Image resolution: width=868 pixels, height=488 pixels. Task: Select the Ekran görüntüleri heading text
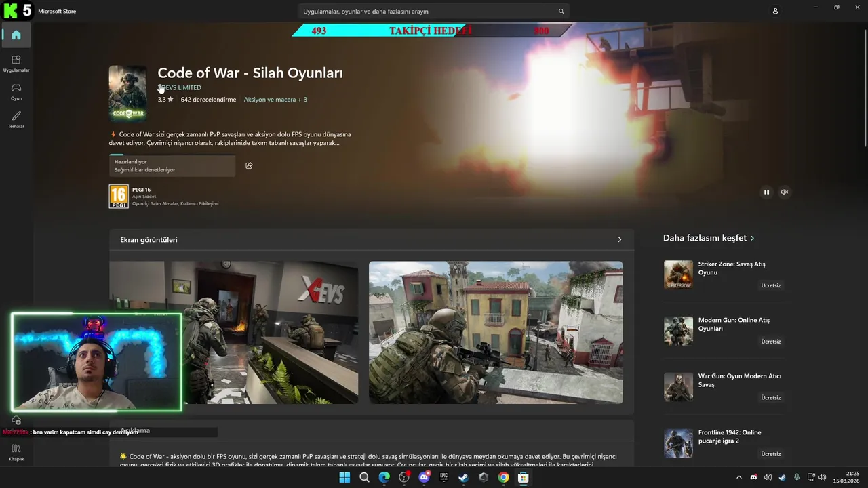click(149, 239)
